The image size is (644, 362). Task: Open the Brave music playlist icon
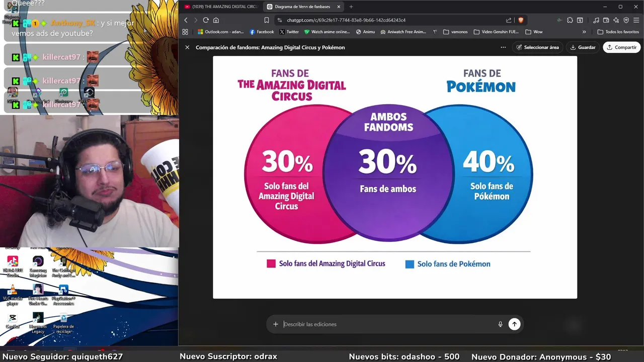596,20
